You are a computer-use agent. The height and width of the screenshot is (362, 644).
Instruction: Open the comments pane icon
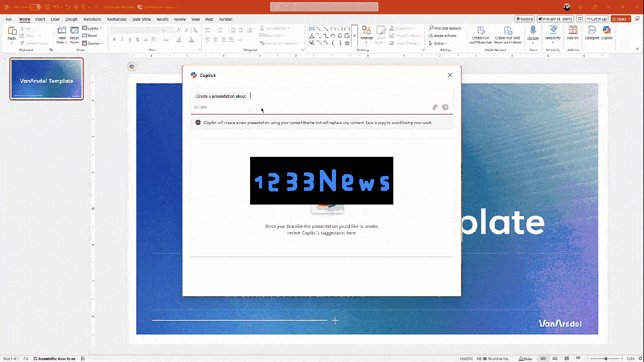pyautogui.click(x=580, y=19)
